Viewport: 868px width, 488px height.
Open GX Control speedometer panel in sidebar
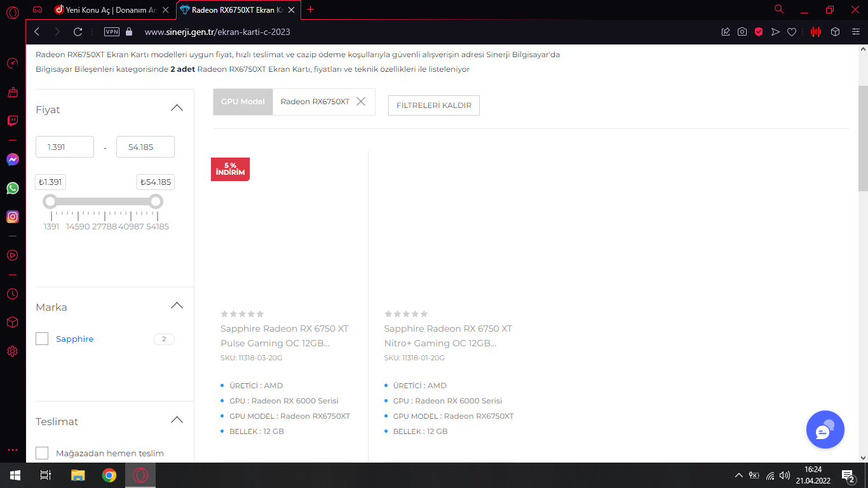pos(13,64)
